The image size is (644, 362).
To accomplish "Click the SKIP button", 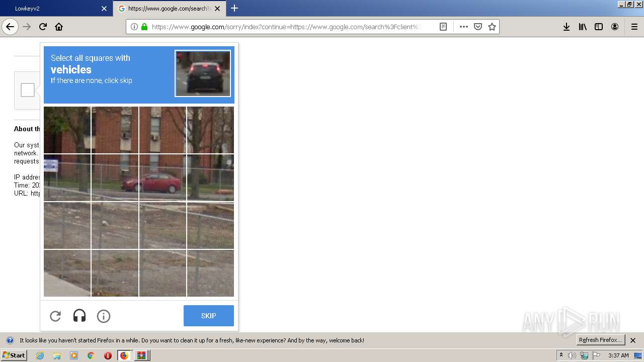I will [x=209, y=316].
